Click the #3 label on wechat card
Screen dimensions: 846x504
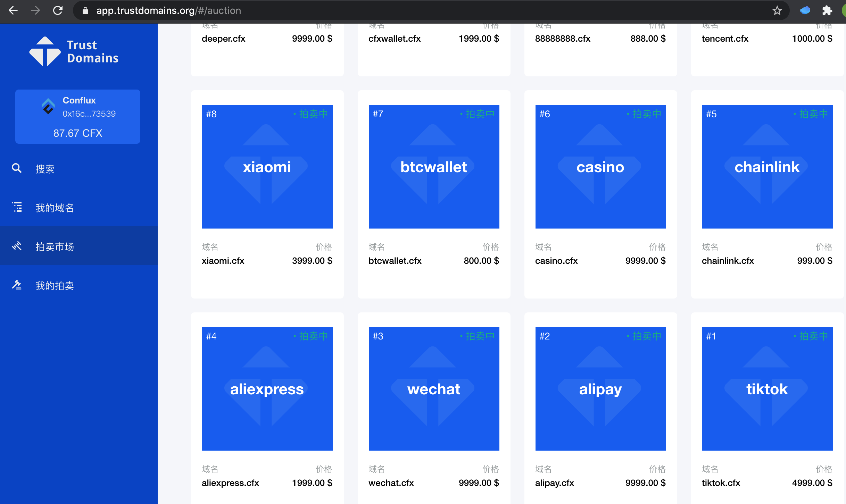(378, 336)
